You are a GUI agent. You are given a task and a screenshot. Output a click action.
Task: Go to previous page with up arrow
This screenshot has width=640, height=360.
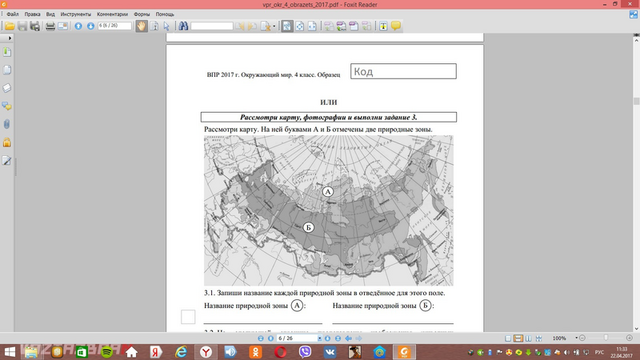[x=78, y=26]
